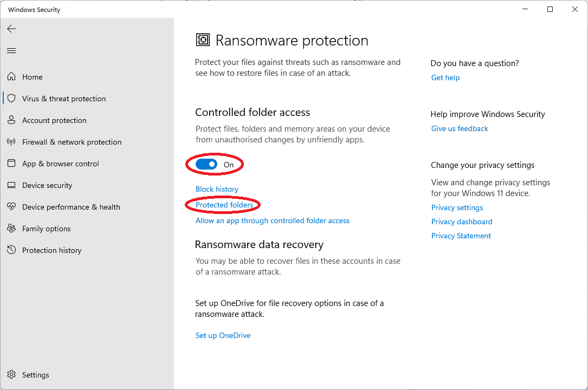Open the Block history link

pyautogui.click(x=217, y=189)
